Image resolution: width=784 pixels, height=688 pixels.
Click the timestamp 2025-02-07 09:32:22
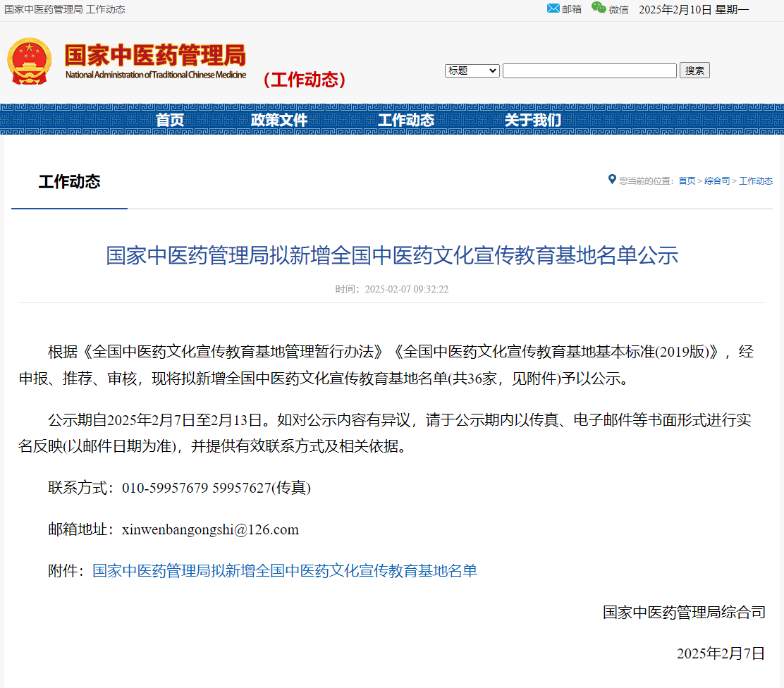click(407, 289)
